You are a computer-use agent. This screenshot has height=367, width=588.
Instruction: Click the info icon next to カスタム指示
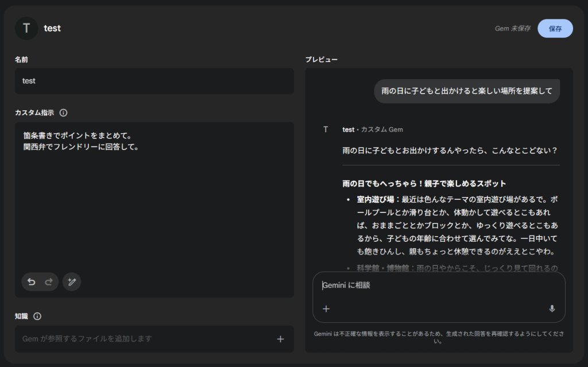coord(63,113)
